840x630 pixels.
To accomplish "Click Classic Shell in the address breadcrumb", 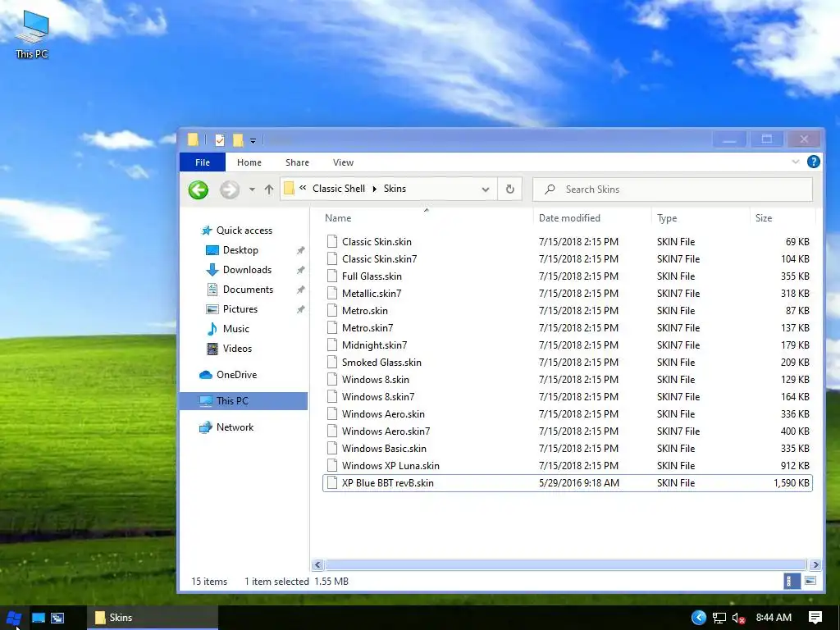I will [339, 189].
